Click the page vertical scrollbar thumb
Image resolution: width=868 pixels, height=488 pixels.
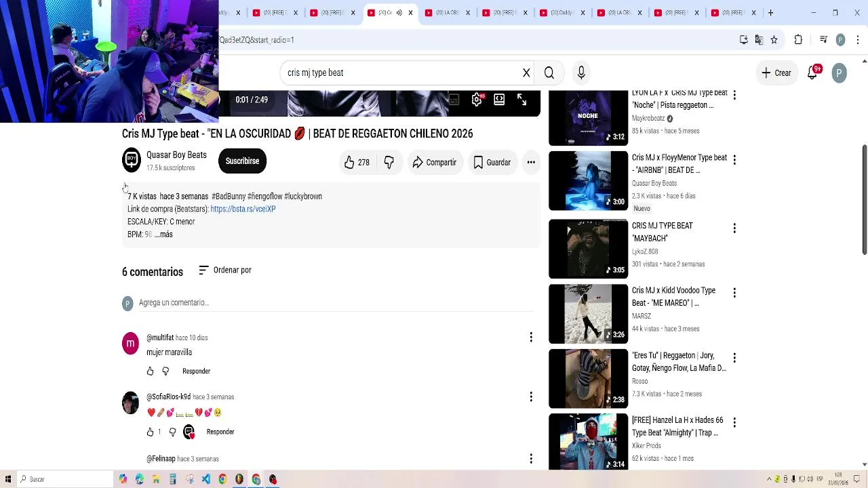[865, 200]
